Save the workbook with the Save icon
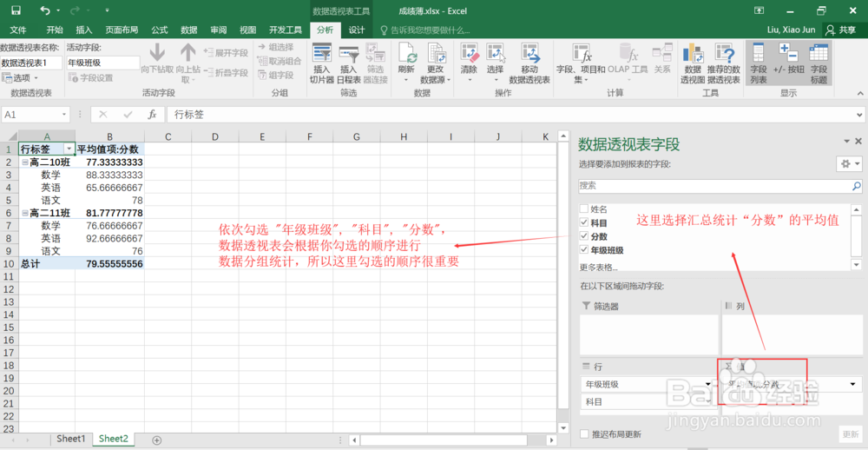Image resolution: width=868 pixels, height=450 pixels. tap(16, 10)
